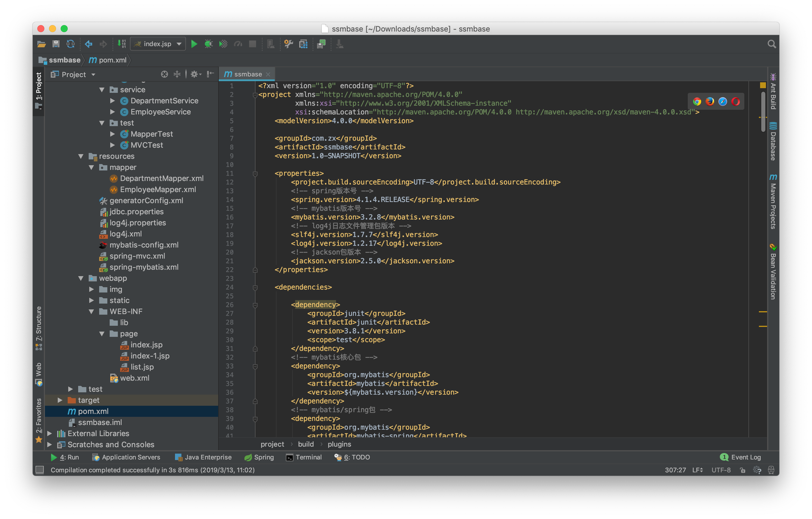Change UTF-8 file encoding in status bar
Image resolution: width=812 pixels, height=519 pixels.
pyautogui.click(x=721, y=470)
